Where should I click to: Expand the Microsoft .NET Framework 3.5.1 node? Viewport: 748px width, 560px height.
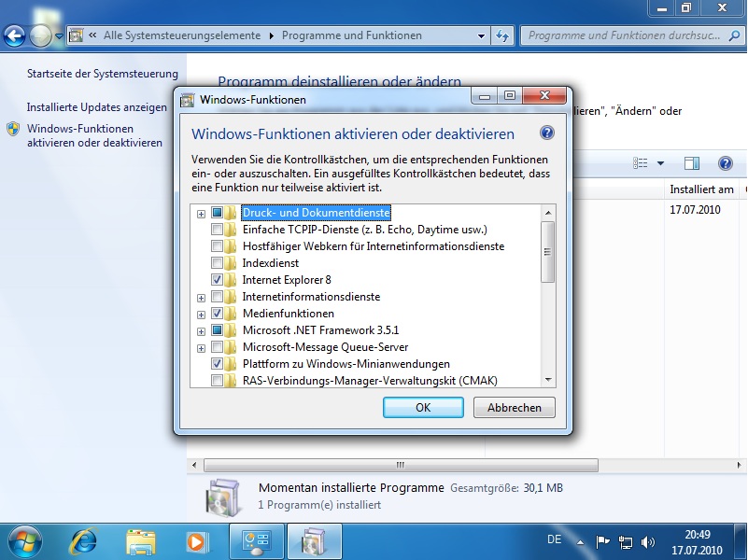tap(201, 330)
